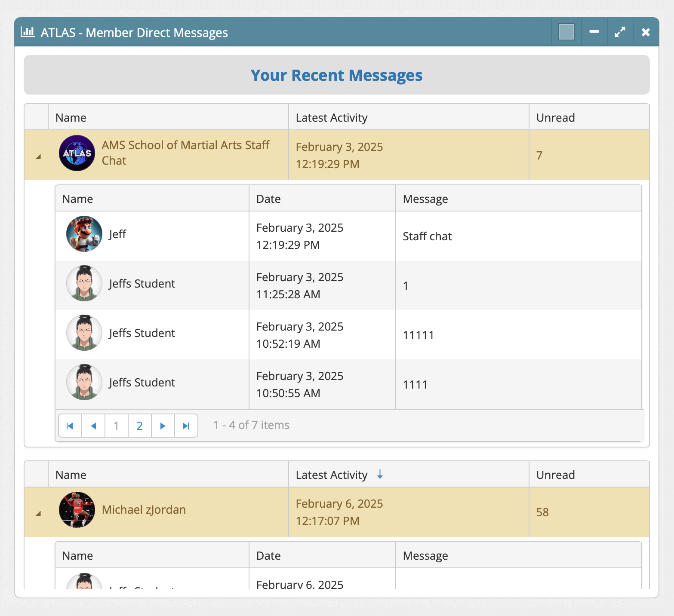Click Michael zJordan's basketball avatar
Screen dimensions: 674x616
[x=77, y=511]
